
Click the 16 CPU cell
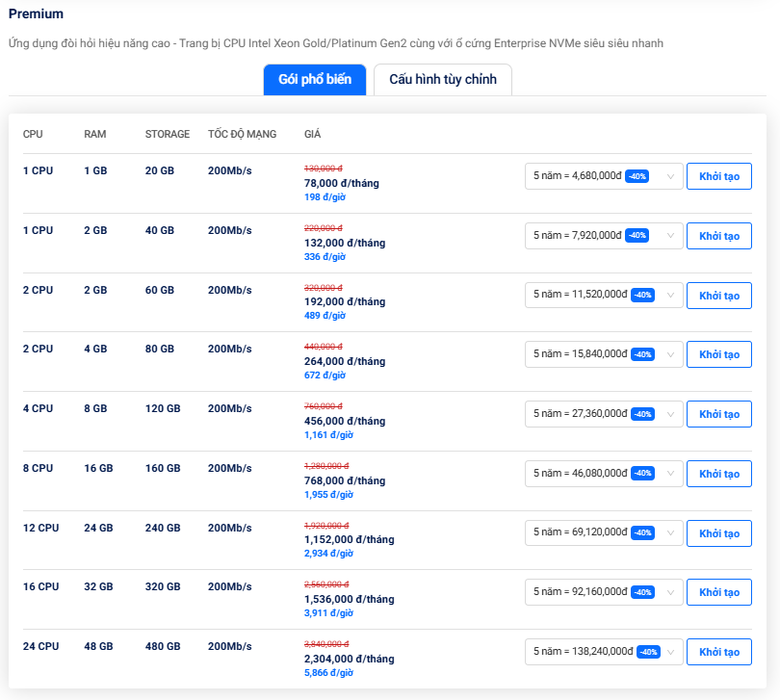(x=40, y=586)
